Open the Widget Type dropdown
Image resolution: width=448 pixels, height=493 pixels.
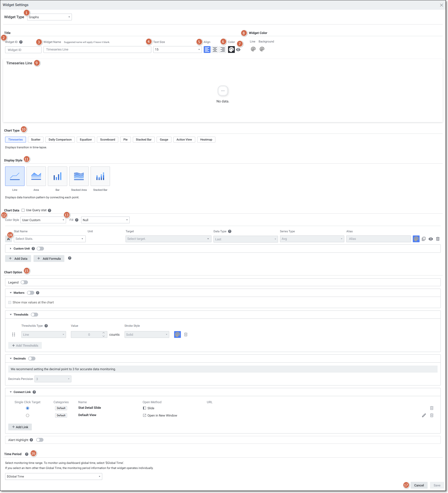click(50, 17)
